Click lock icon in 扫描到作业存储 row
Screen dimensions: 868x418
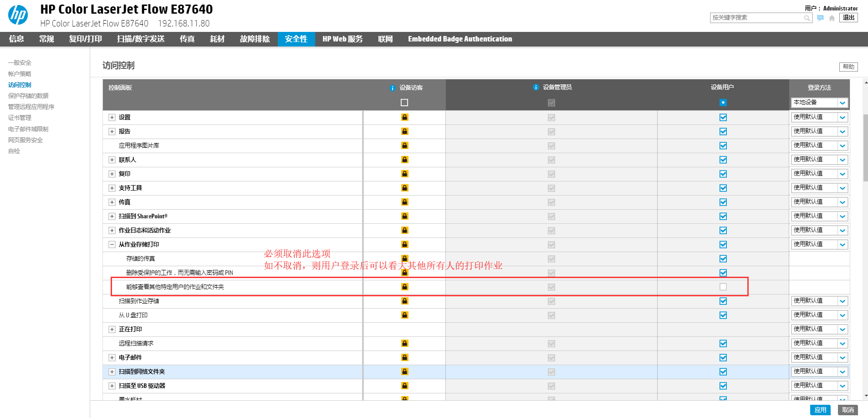point(404,301)
